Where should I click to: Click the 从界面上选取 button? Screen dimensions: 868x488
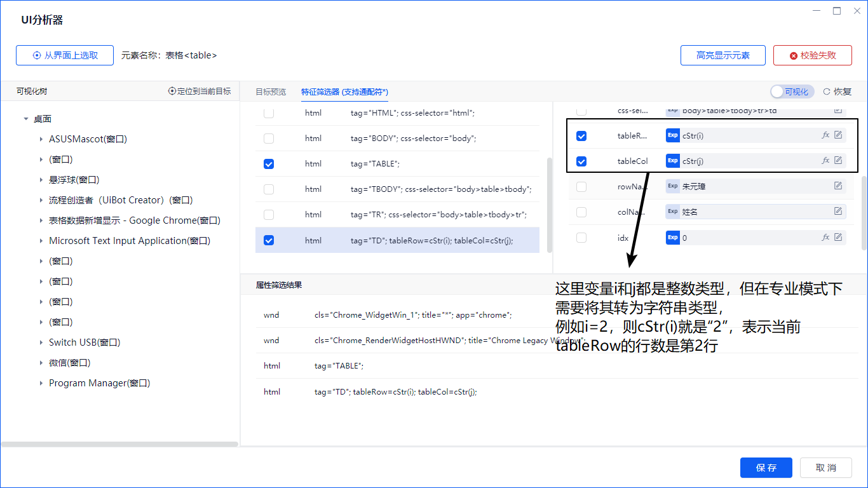point(65,55)
